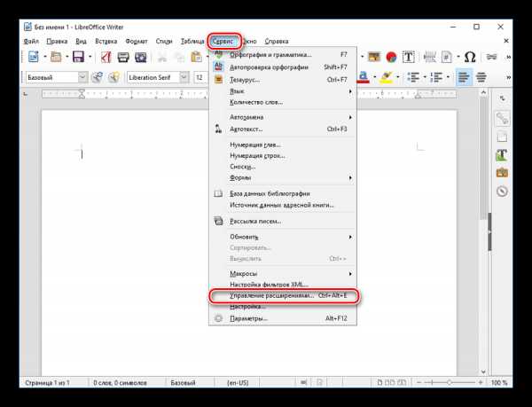Viewport: 532px width, 407px height.
Task: Open the Вставка menu
Action: click(106, 42)
